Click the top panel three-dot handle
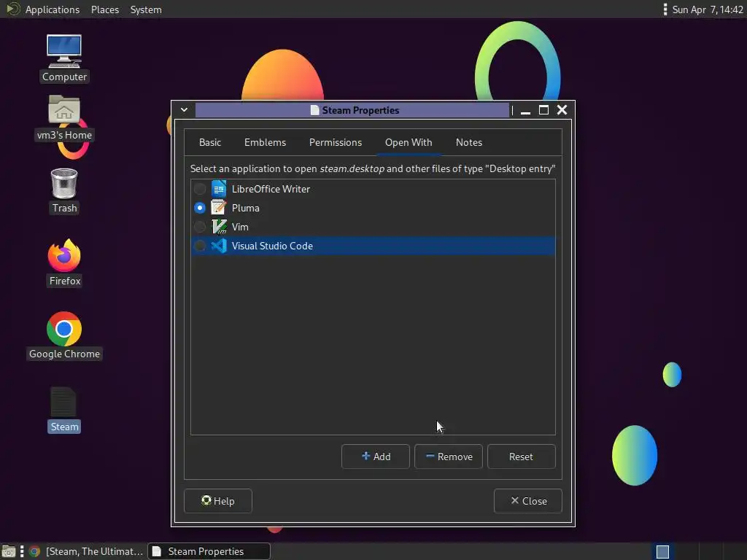This screenshot has width=747, height=560. pos(665,9)
